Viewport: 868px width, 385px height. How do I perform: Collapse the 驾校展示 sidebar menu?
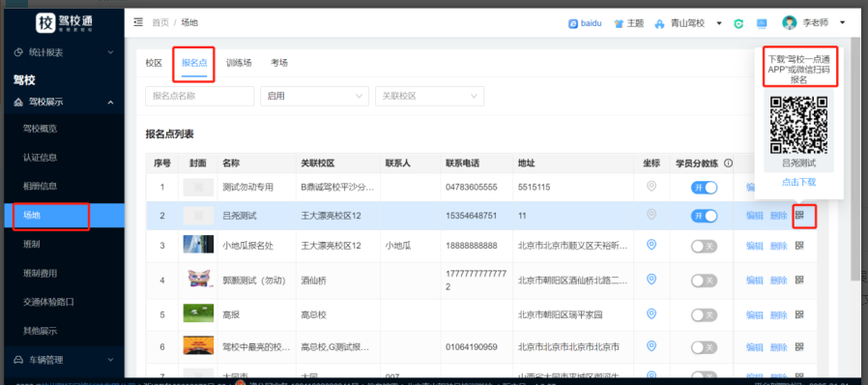pos(64,102)
